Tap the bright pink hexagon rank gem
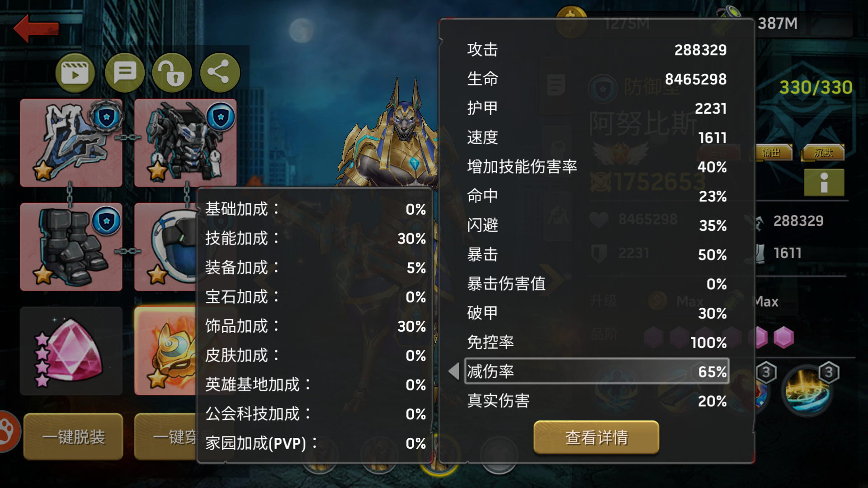This screenshot has height=488, width=868. pyautogui.click(x=783, y=338)
